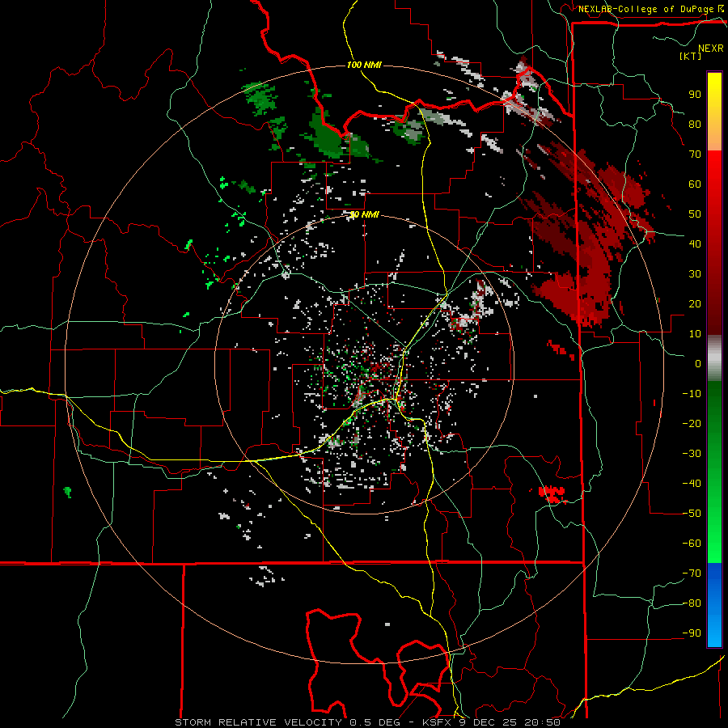Select the 50 value on velocity scale
This screenshot has width=728, height=728.
695,214
